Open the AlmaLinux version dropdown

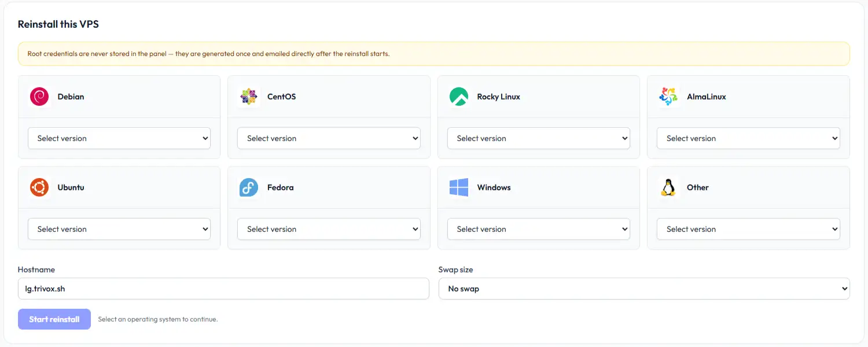[x=748, y=138]
